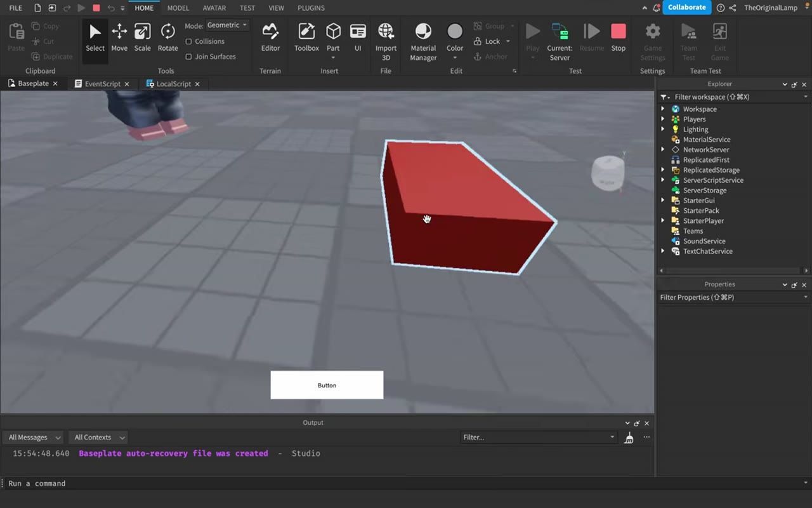Activate the Select tool
812x508 pixels.
[x=95, y=39]
